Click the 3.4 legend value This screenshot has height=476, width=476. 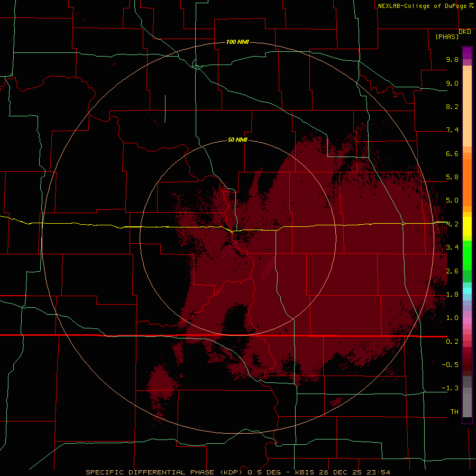tap(452, 247)
